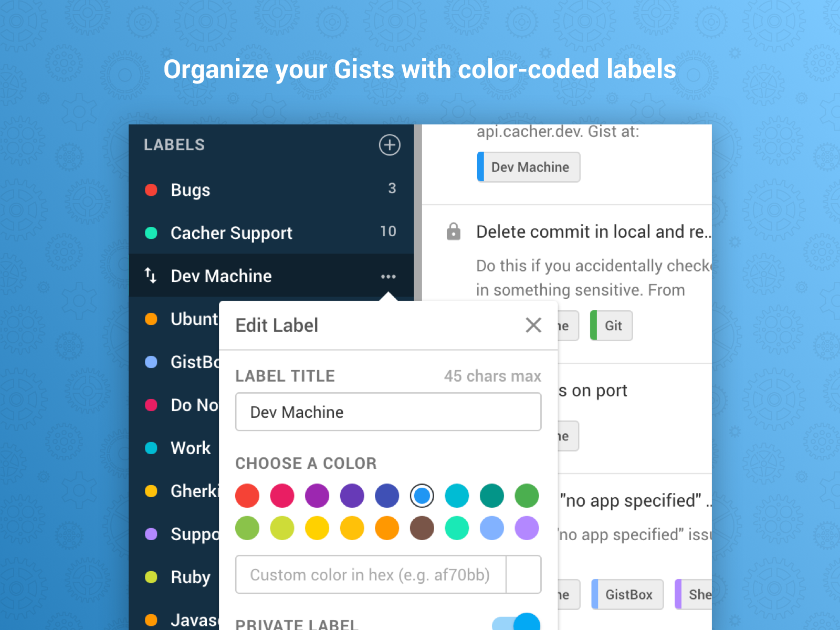Choose the purple color swatch
Screen dimensions: 840x630
pos(317,496)
